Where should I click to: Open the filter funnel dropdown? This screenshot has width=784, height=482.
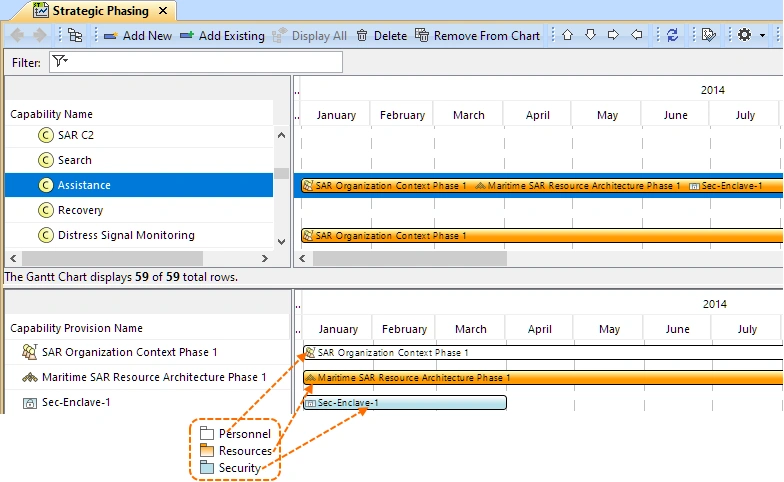click(60, 62)
